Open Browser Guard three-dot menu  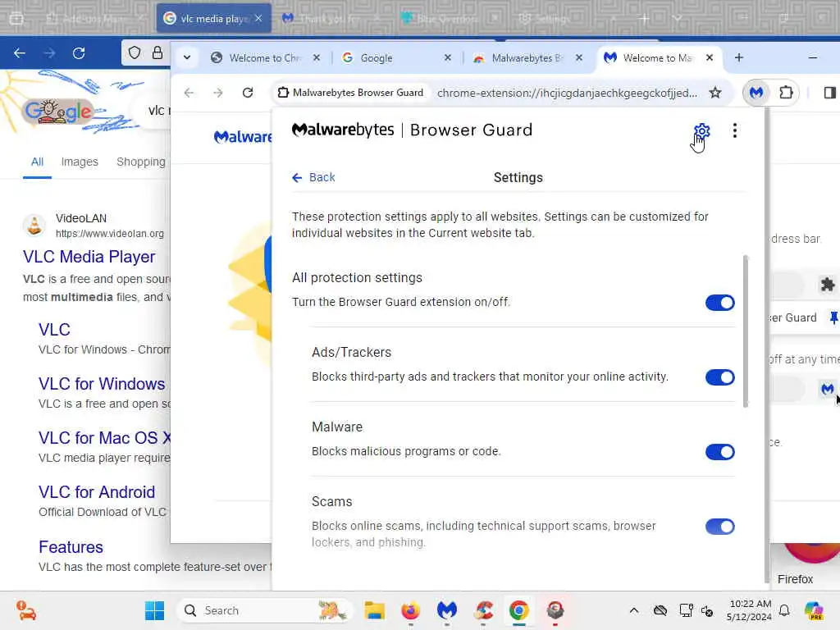pos(734,130)
